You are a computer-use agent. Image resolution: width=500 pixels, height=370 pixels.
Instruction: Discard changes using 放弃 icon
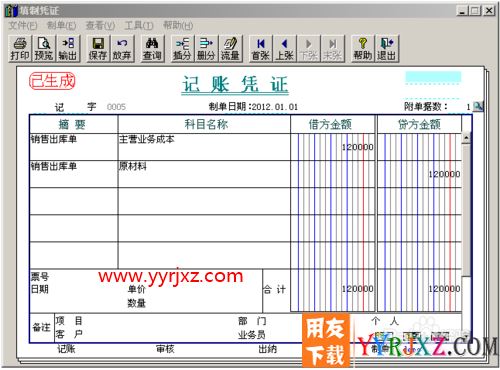[122, 49]
